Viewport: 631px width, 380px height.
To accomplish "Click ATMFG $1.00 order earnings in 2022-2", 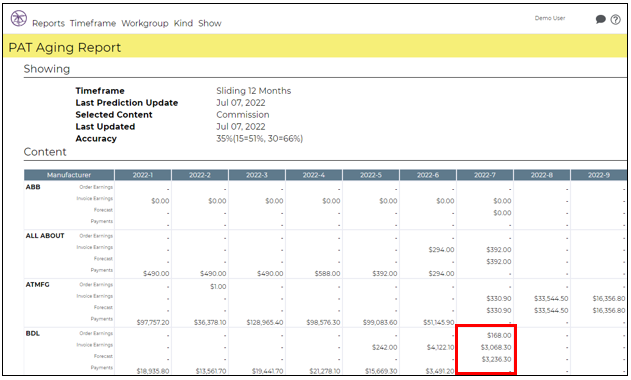I will point(218,287).
